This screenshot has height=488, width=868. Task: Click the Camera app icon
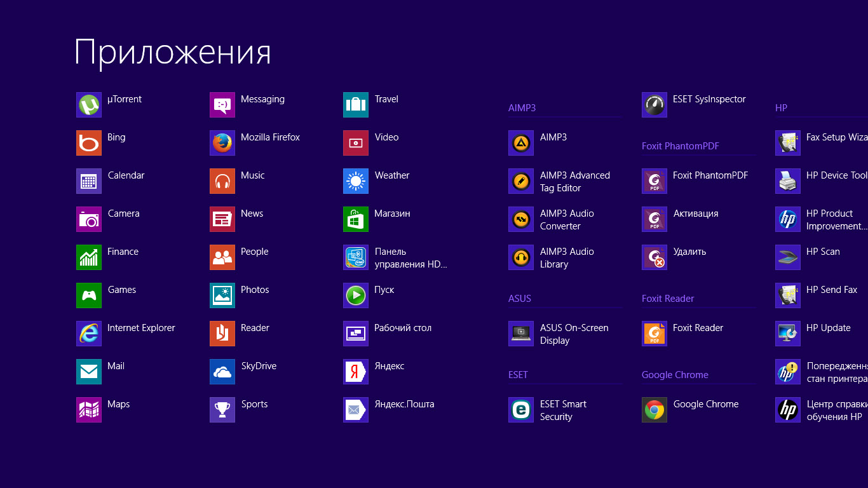[89, 219]
